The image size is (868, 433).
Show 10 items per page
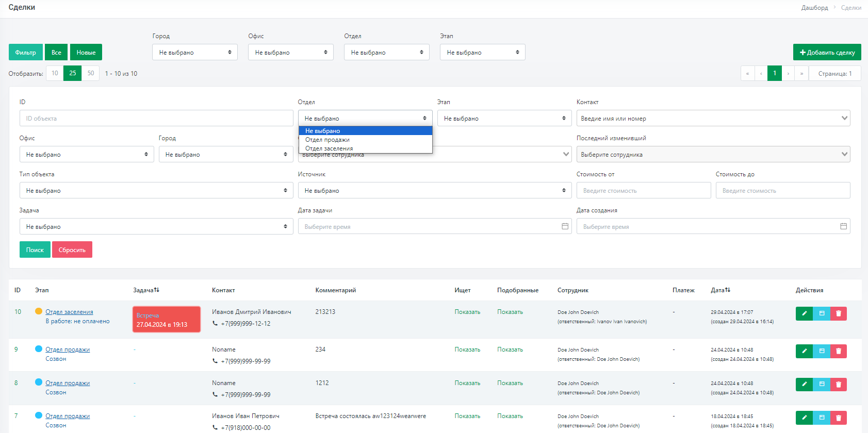(55, 73)
